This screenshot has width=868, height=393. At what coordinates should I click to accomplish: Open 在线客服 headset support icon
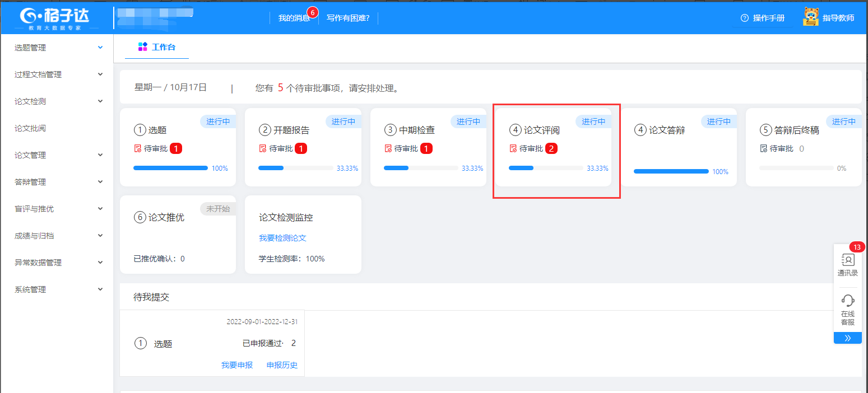coord(847,301)
